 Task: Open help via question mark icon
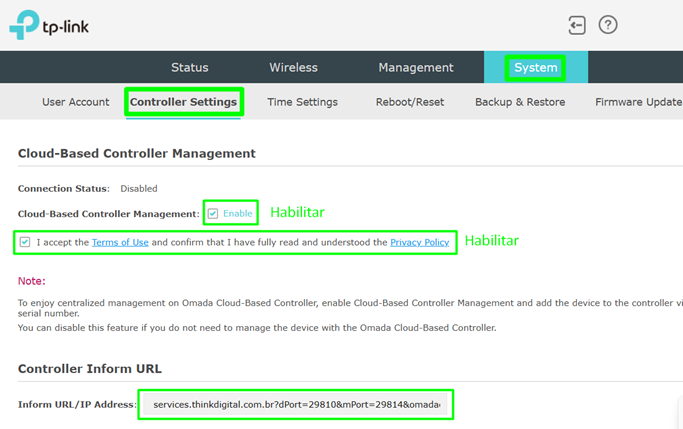[607, 25]
